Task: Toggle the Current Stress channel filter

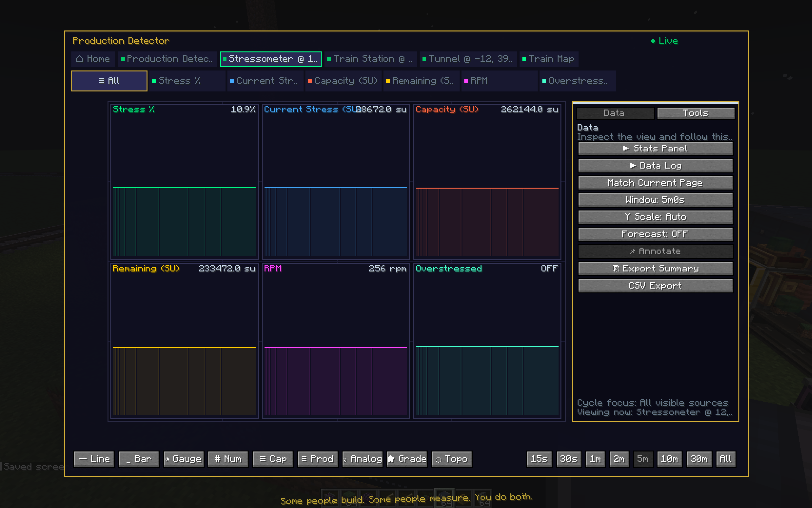Action: pyautogui.click(x=265, y=81)
